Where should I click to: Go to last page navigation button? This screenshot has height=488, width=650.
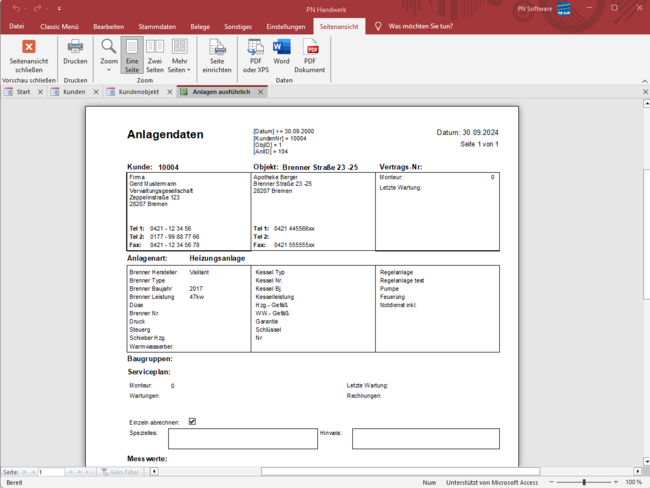[x=80, y=472]
